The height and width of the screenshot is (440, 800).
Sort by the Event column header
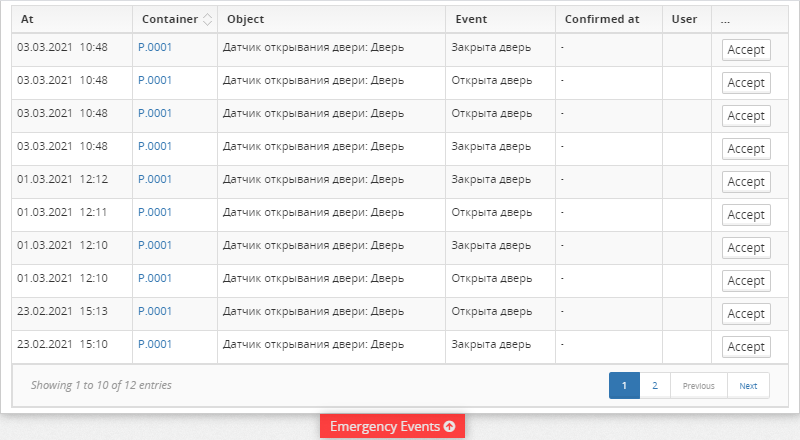tap(471, 19)
